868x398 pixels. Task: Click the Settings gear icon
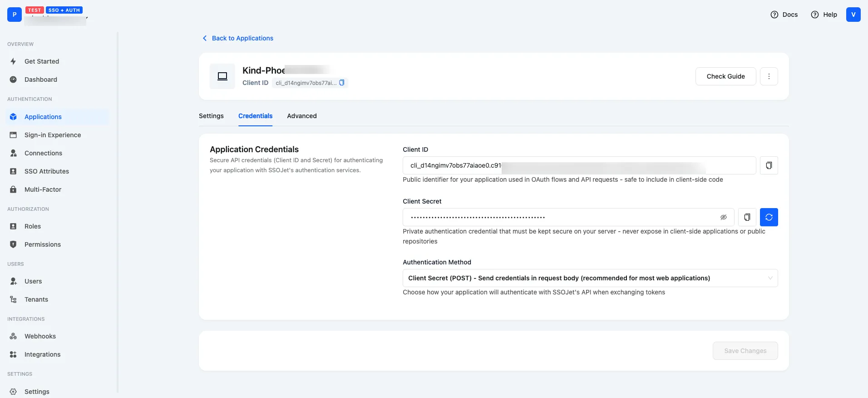13,392
